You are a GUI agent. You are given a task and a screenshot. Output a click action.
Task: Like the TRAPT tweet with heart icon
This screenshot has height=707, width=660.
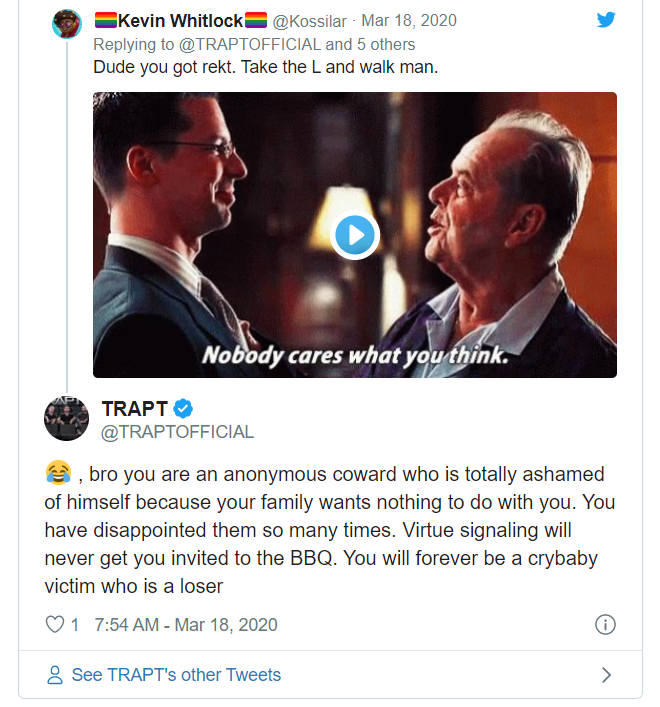click(55, 625)
